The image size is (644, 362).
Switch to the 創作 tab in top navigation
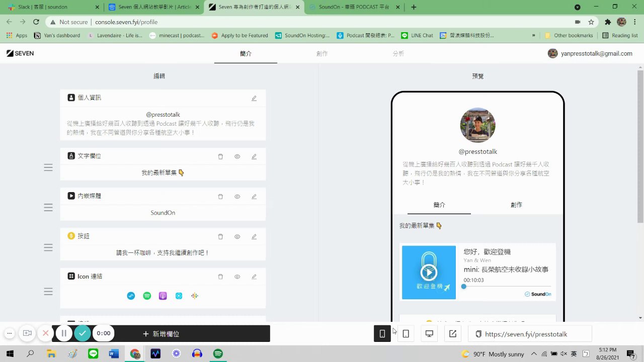322,53
